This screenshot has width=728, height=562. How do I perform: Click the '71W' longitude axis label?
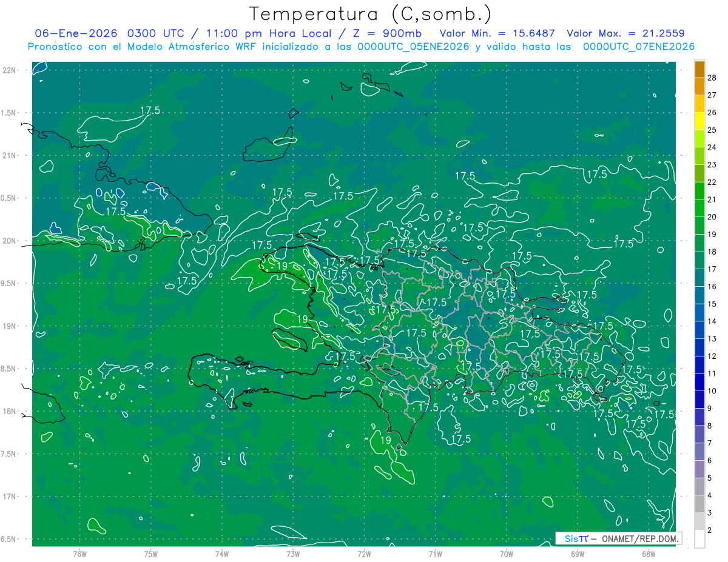[x=435, y=554]
